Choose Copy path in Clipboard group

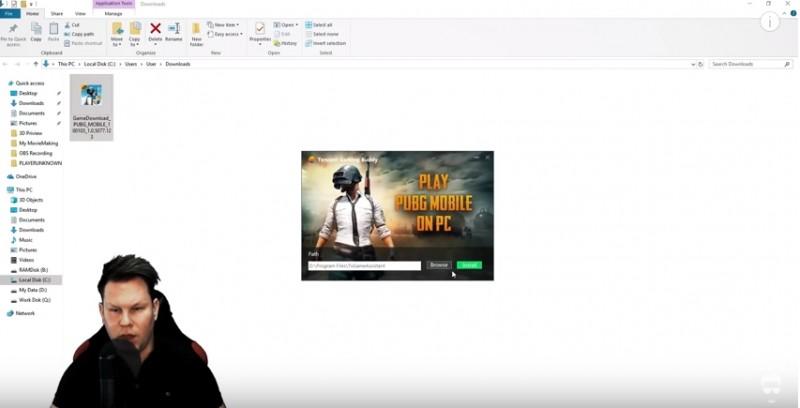[79, 34]
